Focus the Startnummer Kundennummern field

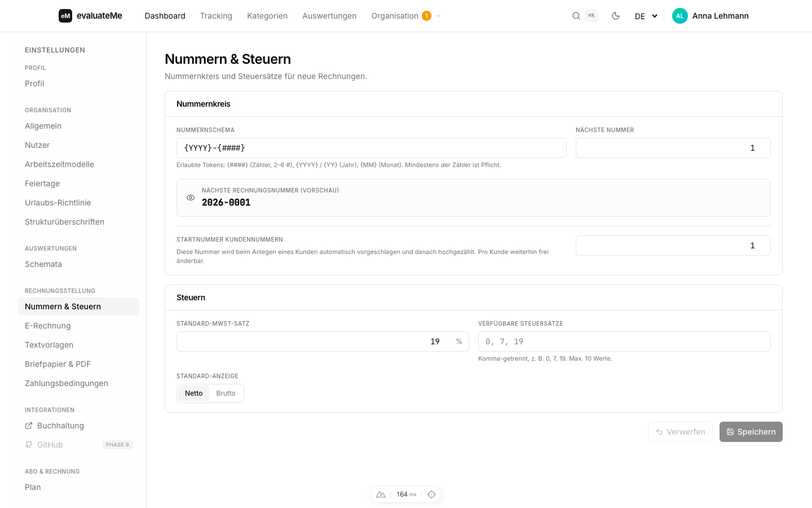click(673, 246)
